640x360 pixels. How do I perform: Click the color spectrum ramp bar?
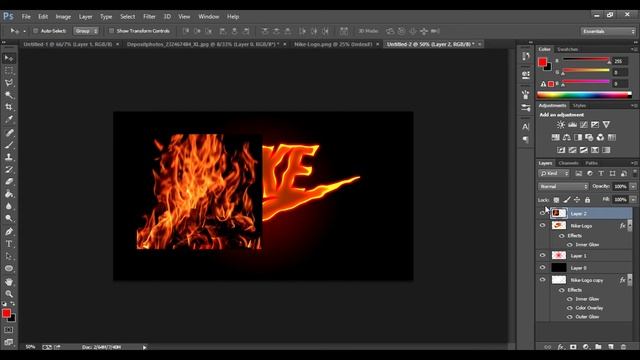pyautogui.click(x=584, y=95)
